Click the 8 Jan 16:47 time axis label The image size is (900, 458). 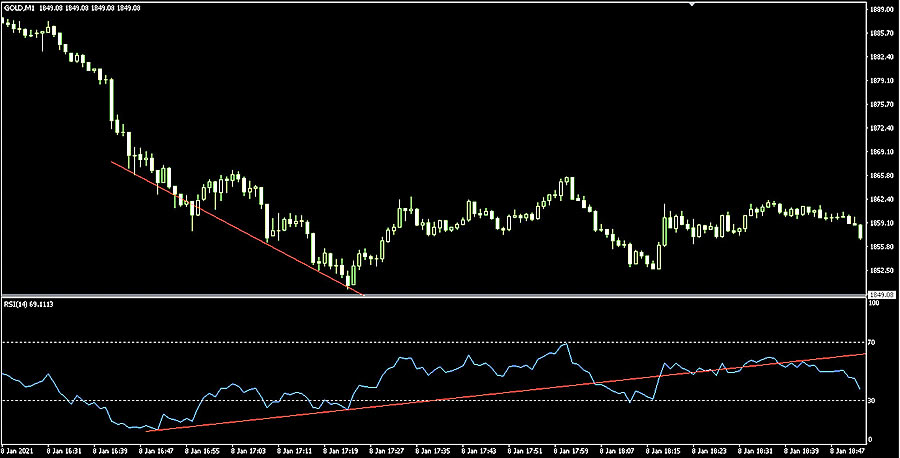point(155,451)
